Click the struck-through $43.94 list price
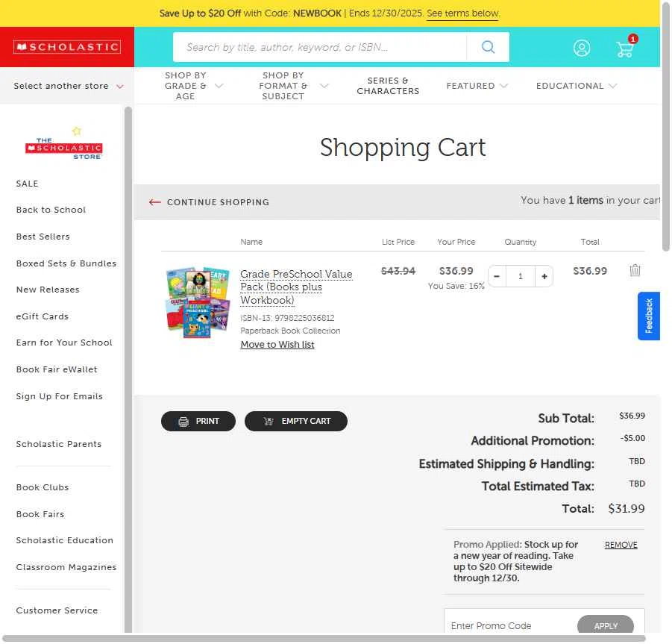Image resolution: width=672 pixels, height=644 pixels. coord(398,271)
